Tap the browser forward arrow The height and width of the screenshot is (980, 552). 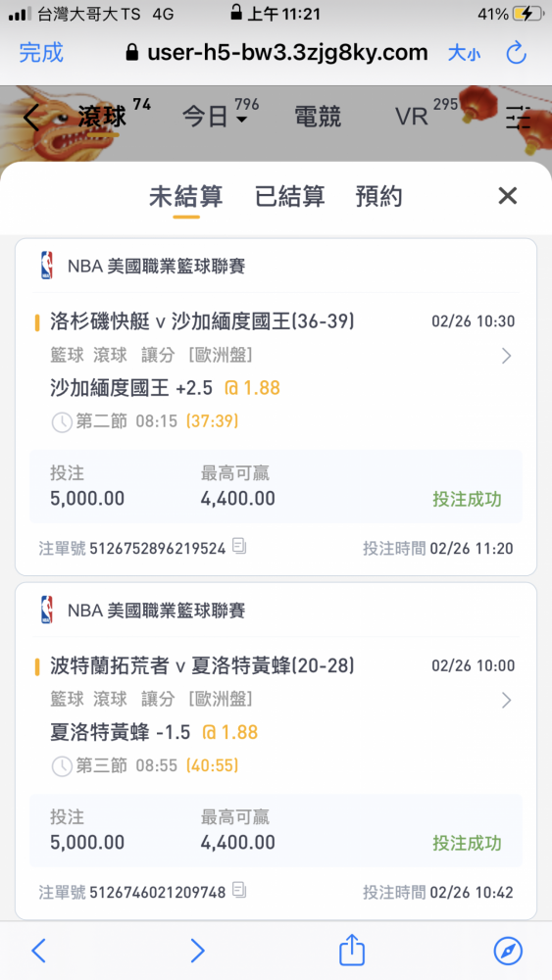[197, 952]
